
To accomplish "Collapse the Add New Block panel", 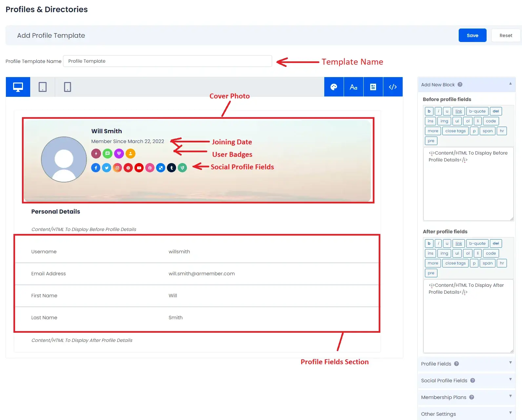I will tap(510, 84).
